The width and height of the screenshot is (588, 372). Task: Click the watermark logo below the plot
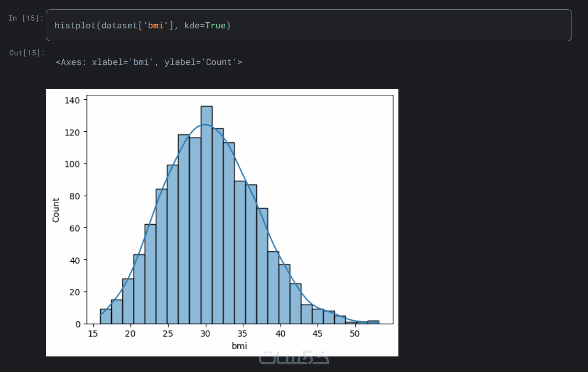click(294, 357)
